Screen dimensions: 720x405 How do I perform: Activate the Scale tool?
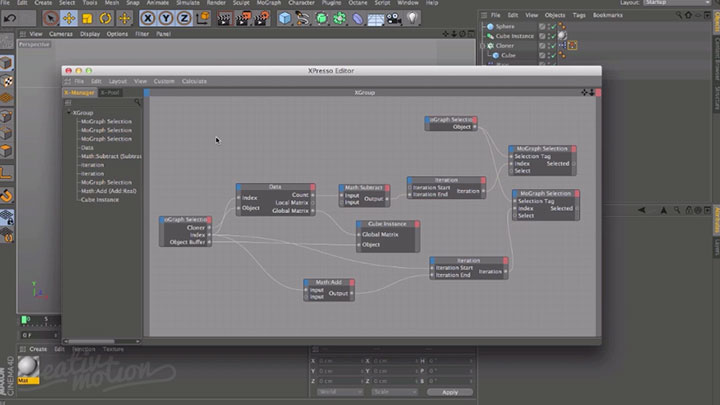(x=87, y=18)
